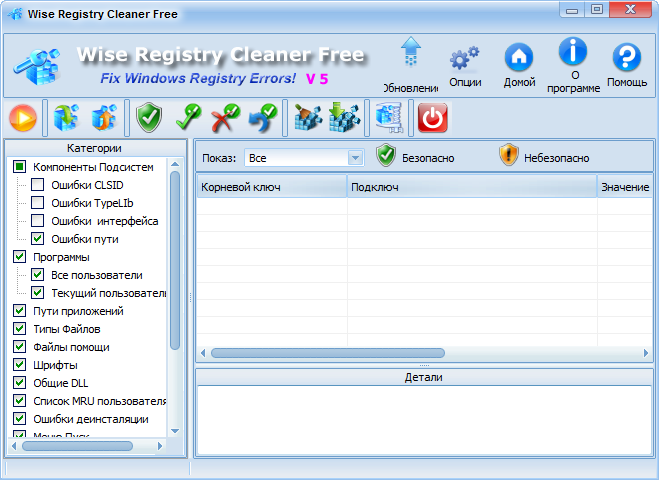Click results table horizontal scrollbar thumb

tap(328, 353)
